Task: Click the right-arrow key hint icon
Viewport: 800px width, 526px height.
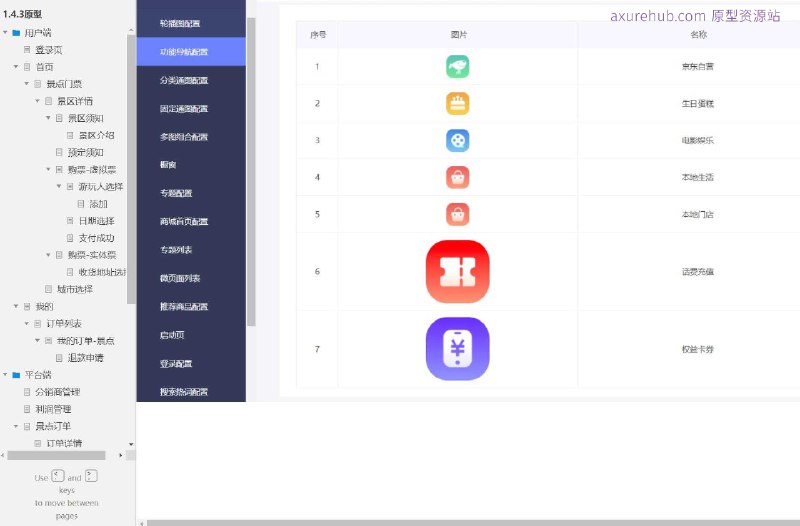Action: click(x=91, y=476)
